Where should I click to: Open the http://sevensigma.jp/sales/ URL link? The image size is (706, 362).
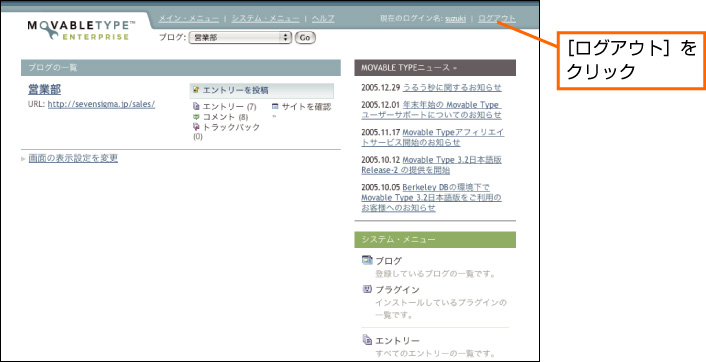101,104
